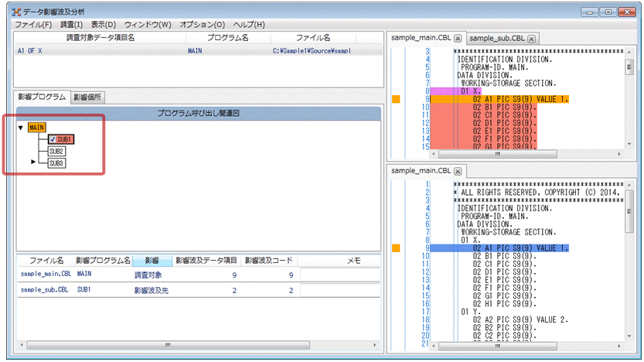Collapse the MAIN tree node
Image resolution: width=644 pixels, height=362 pixels.
pos(21,128)
